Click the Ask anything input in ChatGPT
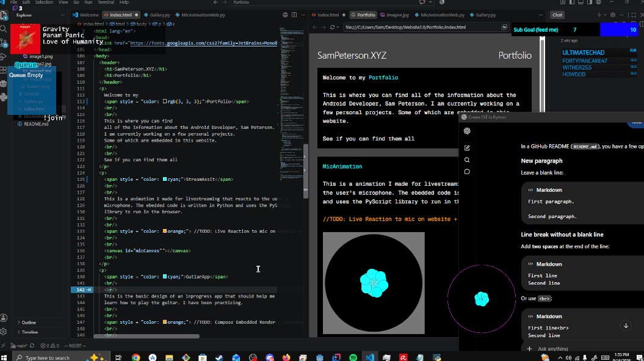644x361 pixels. coord(553,349)
